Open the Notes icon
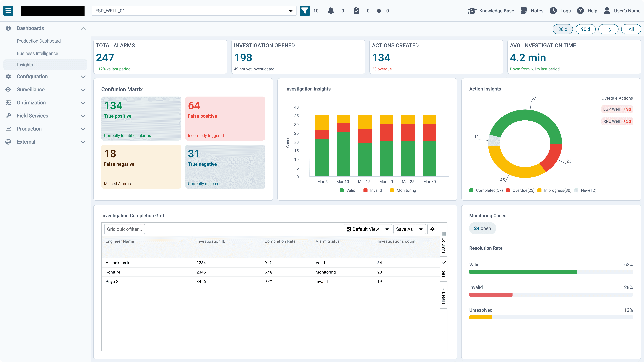The image size is (644, 362). click(524, 11)
